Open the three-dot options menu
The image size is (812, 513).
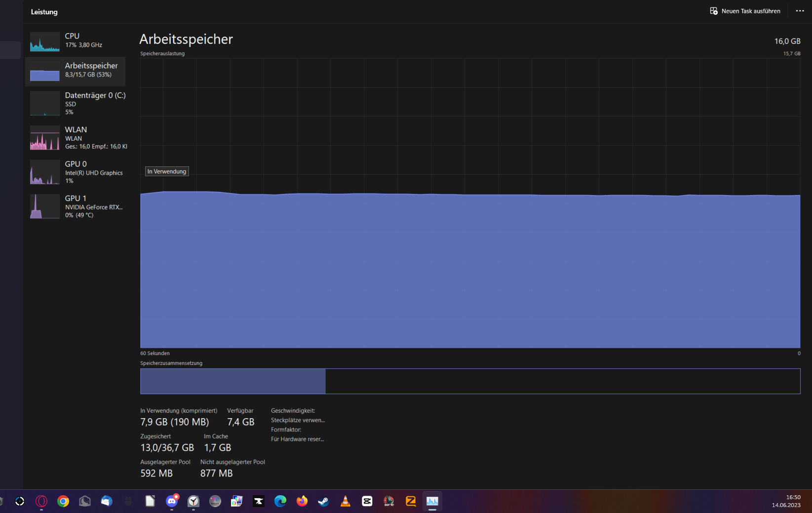(799, 10)
